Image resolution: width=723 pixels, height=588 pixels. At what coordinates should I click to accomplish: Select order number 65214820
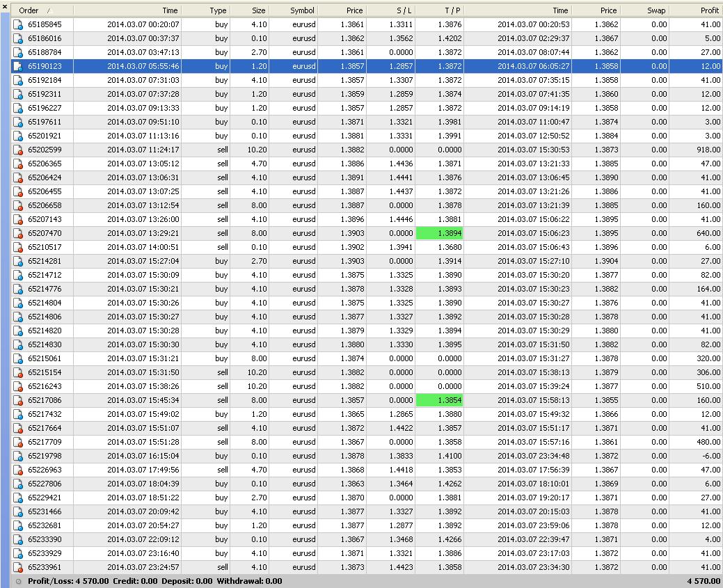click(45, 331)
